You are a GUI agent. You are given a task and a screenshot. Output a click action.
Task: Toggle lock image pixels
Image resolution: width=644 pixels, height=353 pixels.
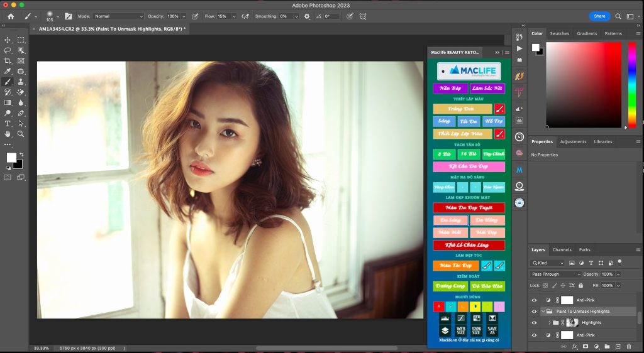(x=555, y=285)
